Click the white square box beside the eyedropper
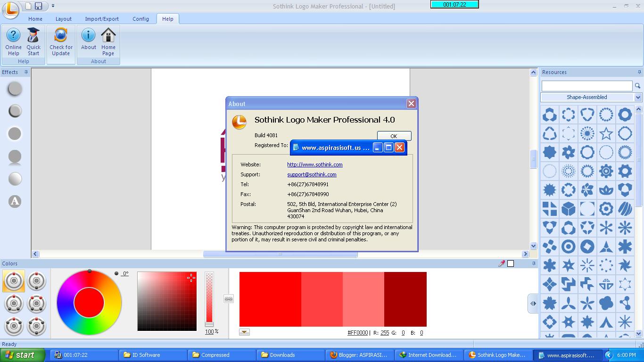 511,263
